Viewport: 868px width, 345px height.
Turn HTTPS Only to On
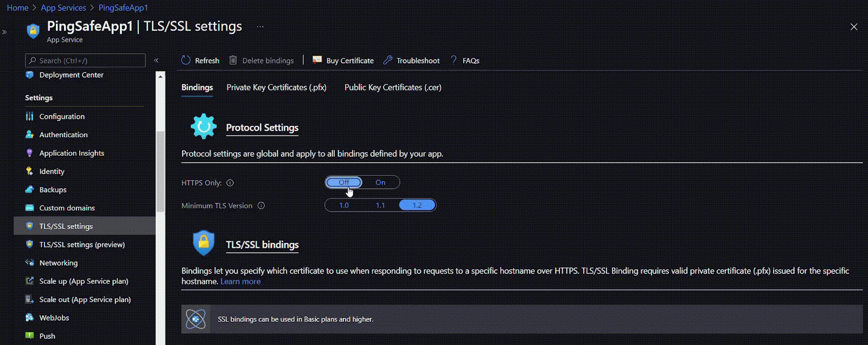click(380, 182)
